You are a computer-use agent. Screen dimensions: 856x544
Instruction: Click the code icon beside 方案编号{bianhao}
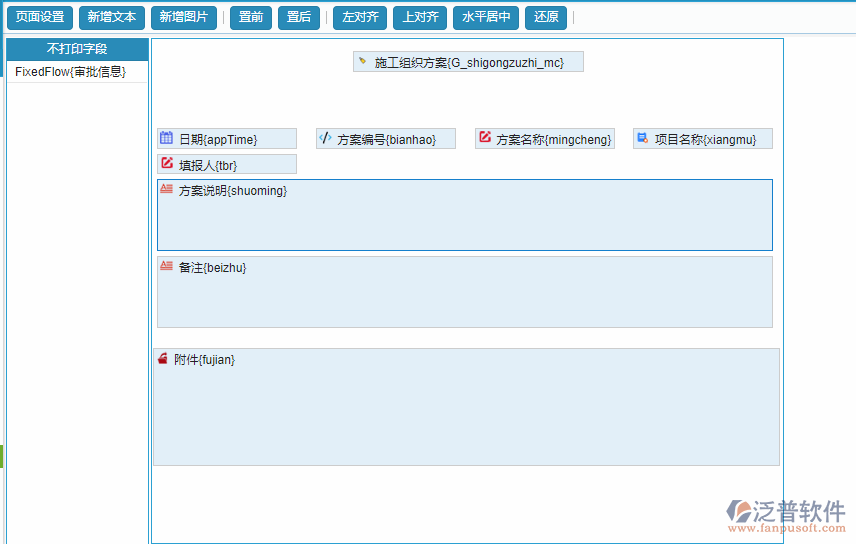325,138
